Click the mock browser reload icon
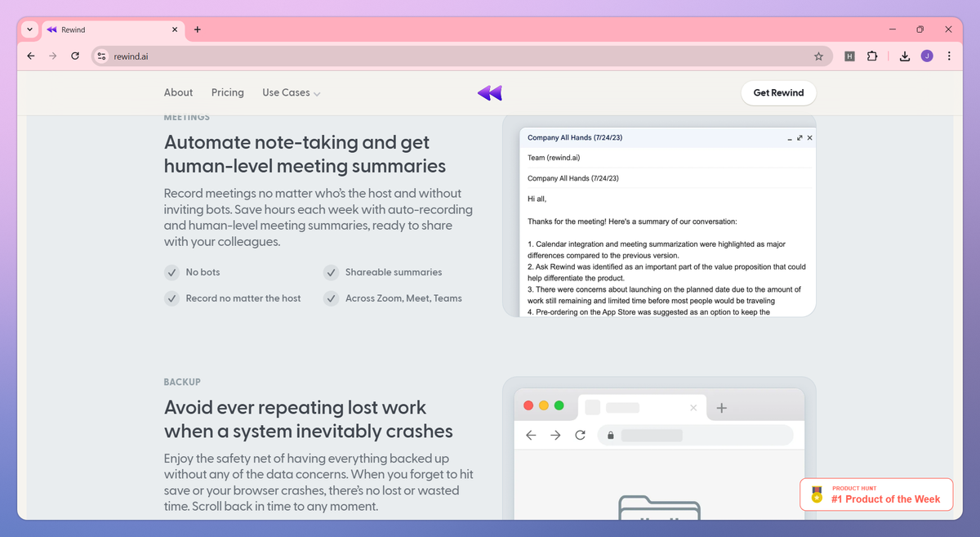 [580, 436]
